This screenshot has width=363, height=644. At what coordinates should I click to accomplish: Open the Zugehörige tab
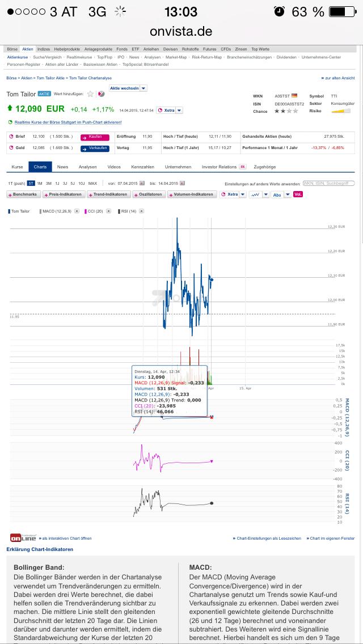[265, 167]
